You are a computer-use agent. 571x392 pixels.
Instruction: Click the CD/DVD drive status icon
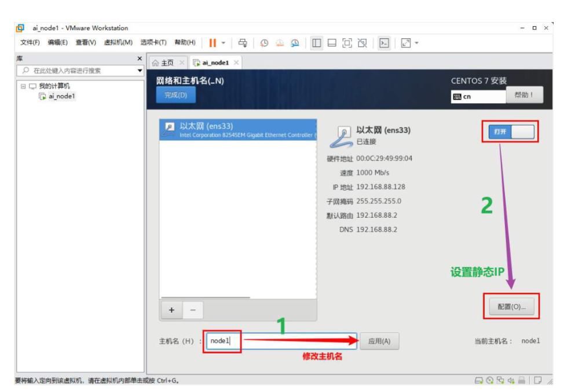coord(490,381)
